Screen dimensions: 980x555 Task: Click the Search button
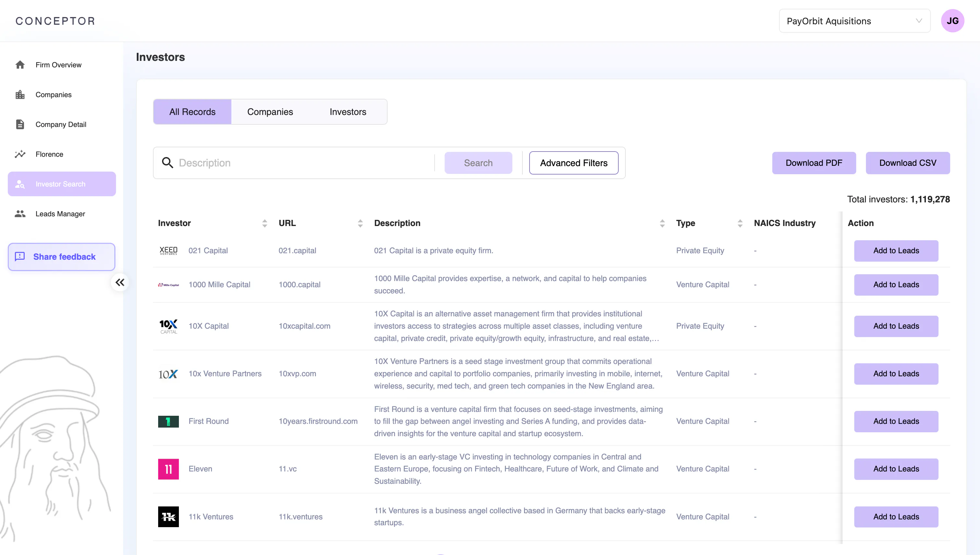tap(478, 163)
